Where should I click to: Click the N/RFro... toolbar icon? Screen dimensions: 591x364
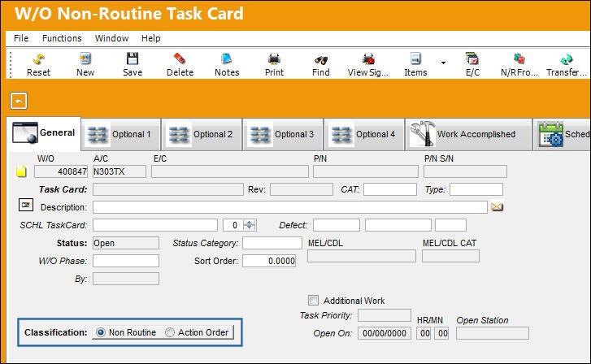pyautogui.click(x=519, y=58)
